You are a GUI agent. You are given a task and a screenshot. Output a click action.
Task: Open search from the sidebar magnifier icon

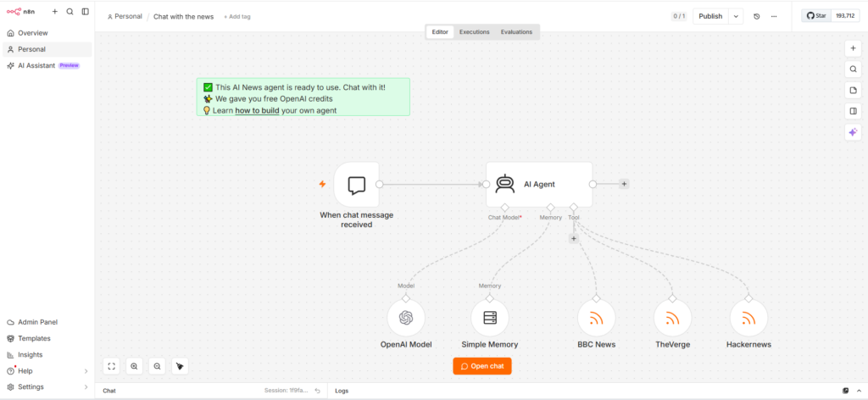(70, 12)
